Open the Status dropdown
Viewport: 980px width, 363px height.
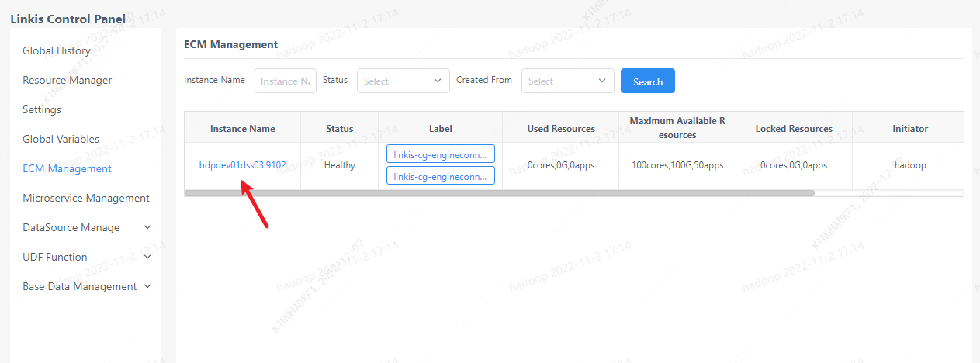[403, 81]
